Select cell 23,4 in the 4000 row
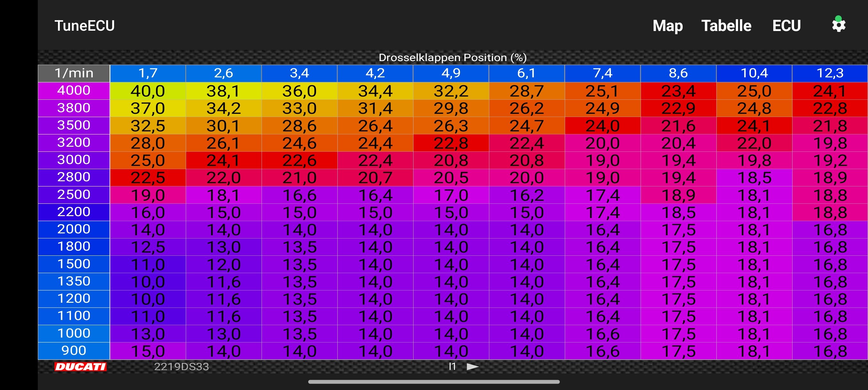 pyautogui.click(x=678, y=91)
